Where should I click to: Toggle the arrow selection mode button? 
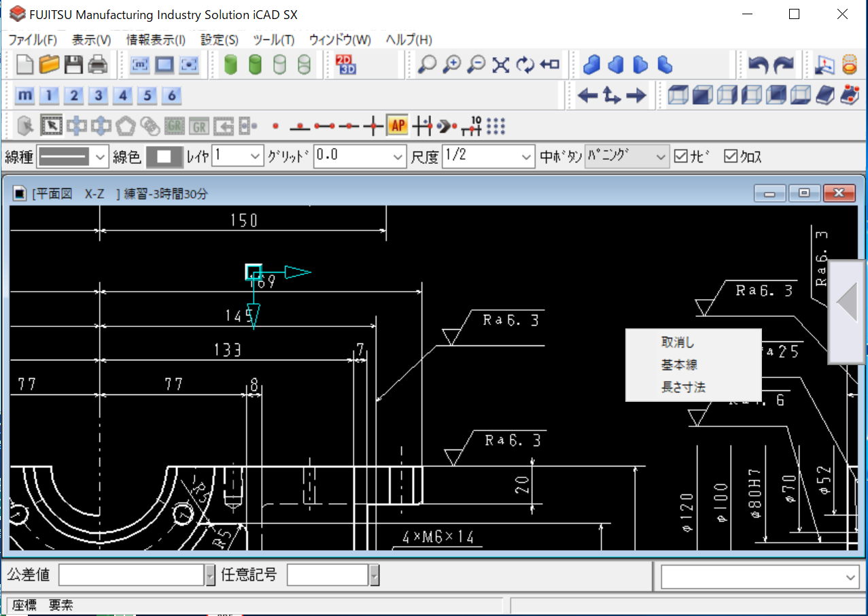tap(52, 126)
